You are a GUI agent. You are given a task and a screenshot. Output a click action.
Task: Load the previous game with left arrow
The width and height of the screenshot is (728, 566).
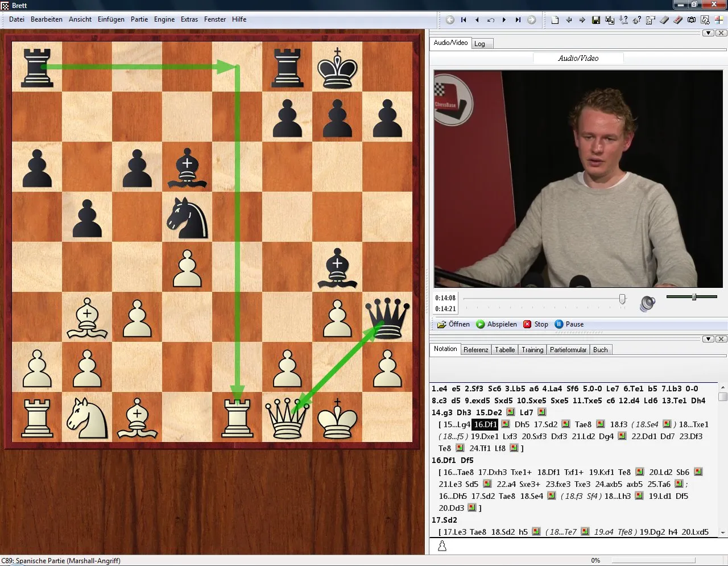pos(569,20)
